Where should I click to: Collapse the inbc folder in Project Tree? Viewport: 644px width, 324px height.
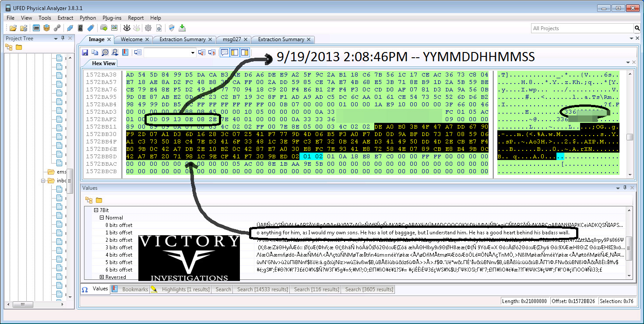[x=43, y=180]
